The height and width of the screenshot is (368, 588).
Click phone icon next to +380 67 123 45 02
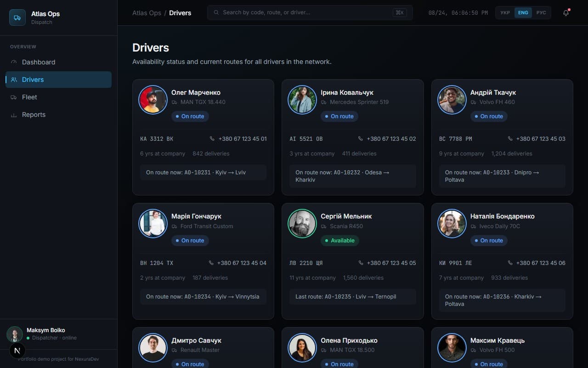[x=361, y=138]
